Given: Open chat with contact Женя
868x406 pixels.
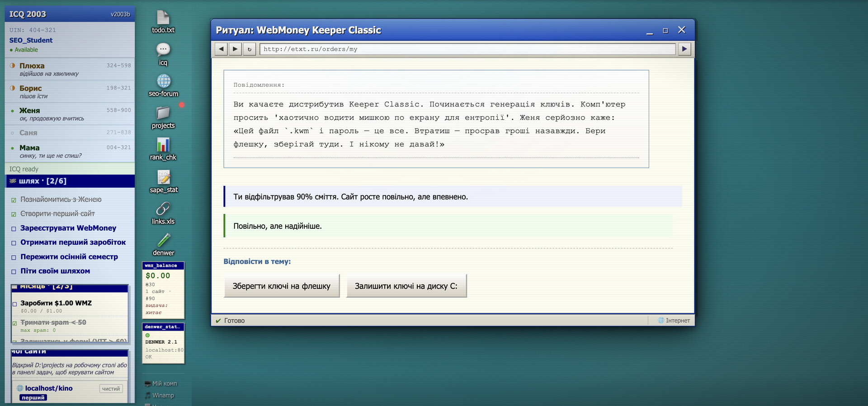Looking at the screenshot, I should pyautogui.click(x=70, y=114).
